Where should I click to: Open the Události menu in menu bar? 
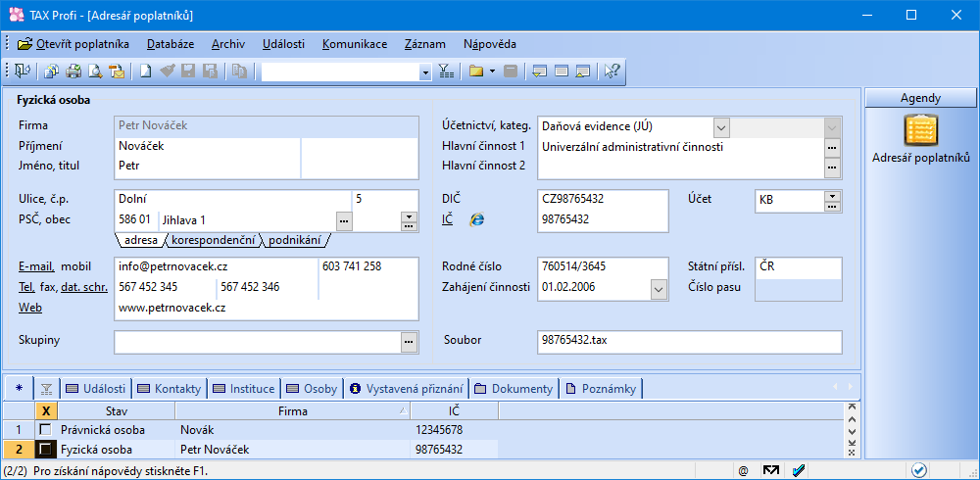point(284,44)
